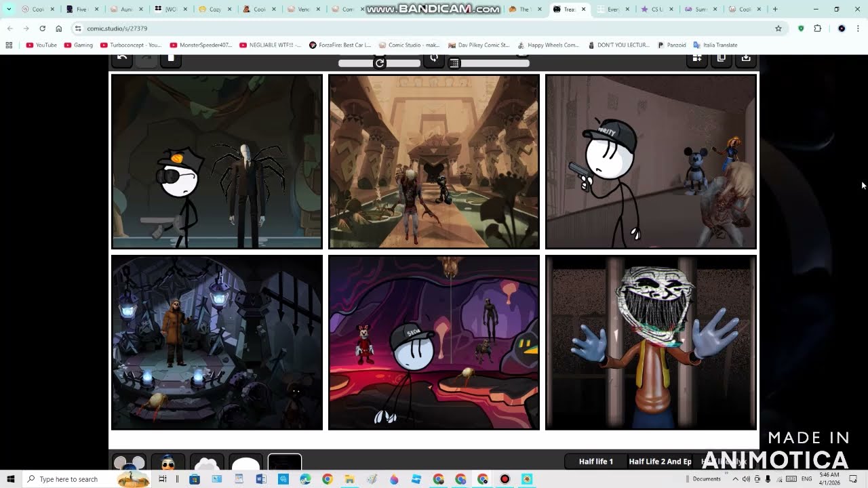Click the grid icon on right slider
This screenshot has width=868, height=488.
pyautogui.click(x=454, y=63)
